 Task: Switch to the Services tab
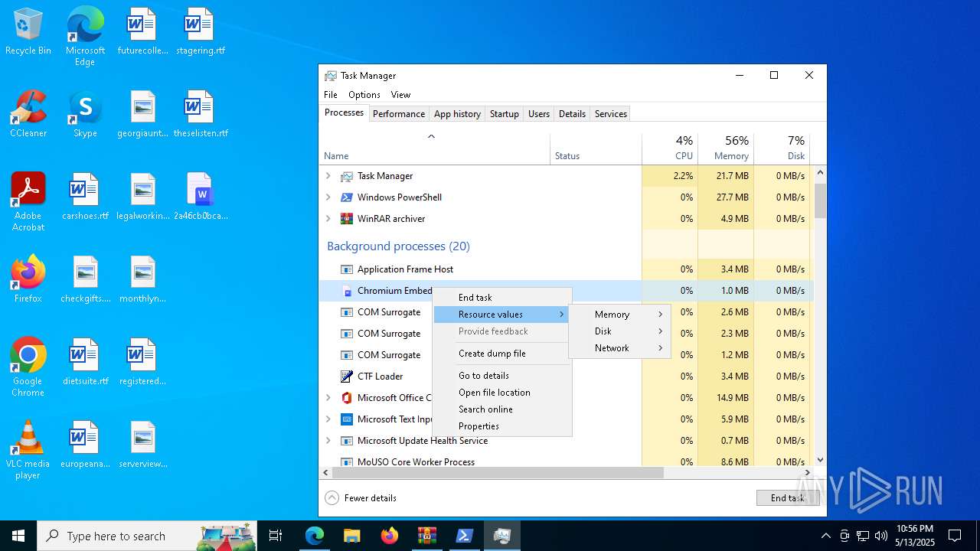pos(611,114)
